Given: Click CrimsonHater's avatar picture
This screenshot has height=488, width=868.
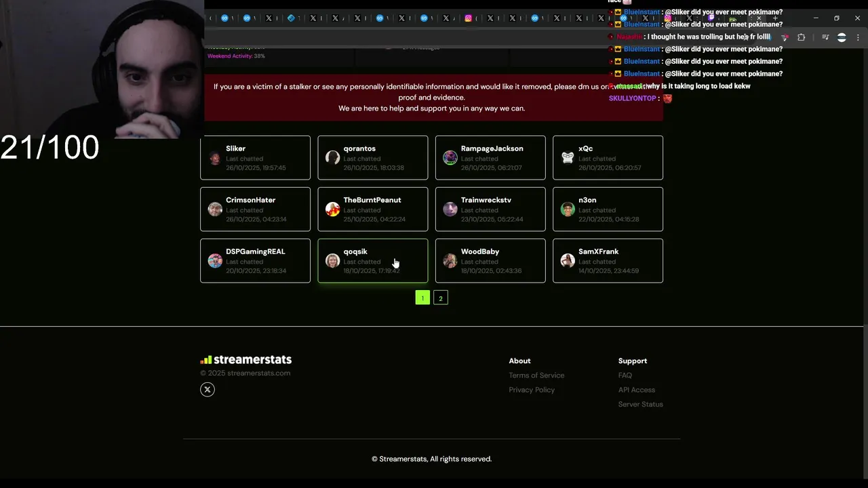Looking at the screenshot, I should pyautogui.click(x=215, y=209).
